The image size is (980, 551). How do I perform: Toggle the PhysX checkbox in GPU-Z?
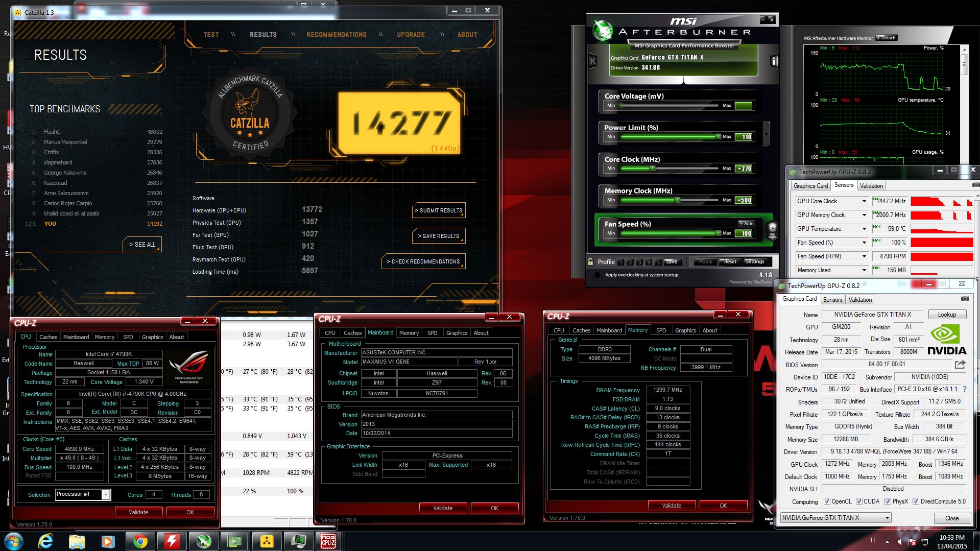888,501
